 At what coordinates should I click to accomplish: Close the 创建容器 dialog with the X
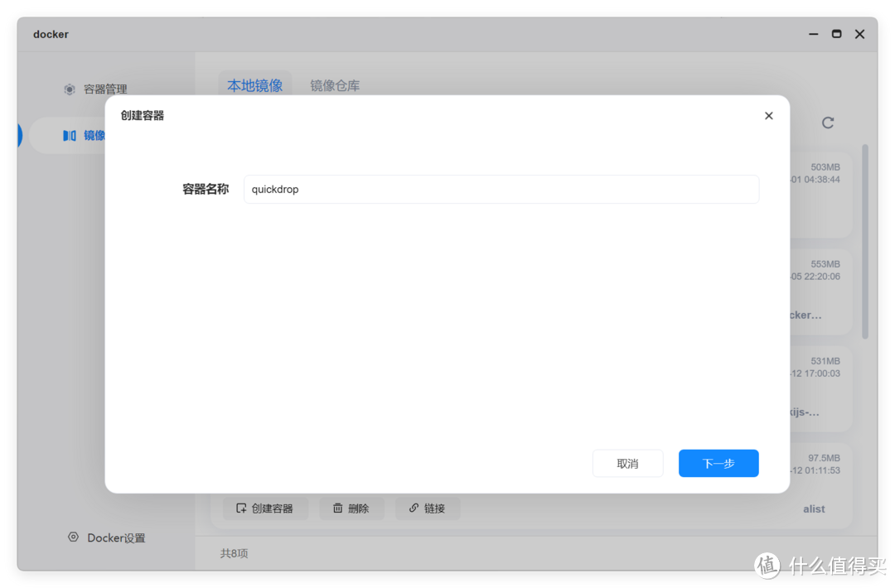coord(768,115)
